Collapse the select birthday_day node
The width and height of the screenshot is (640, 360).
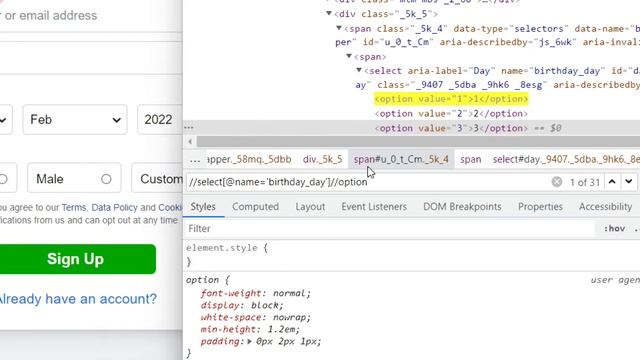(x=359, y=70)
